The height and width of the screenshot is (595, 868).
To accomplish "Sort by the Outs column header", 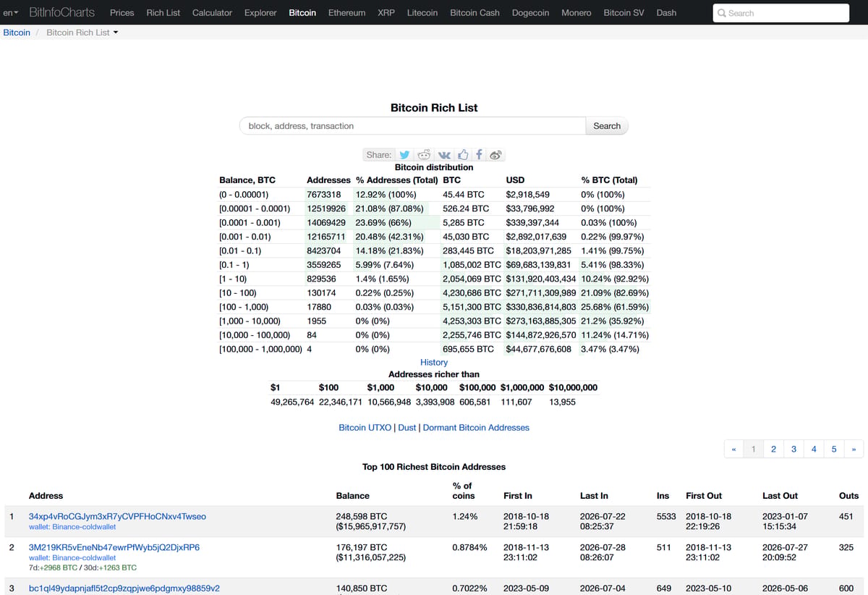I will (848, 496).
